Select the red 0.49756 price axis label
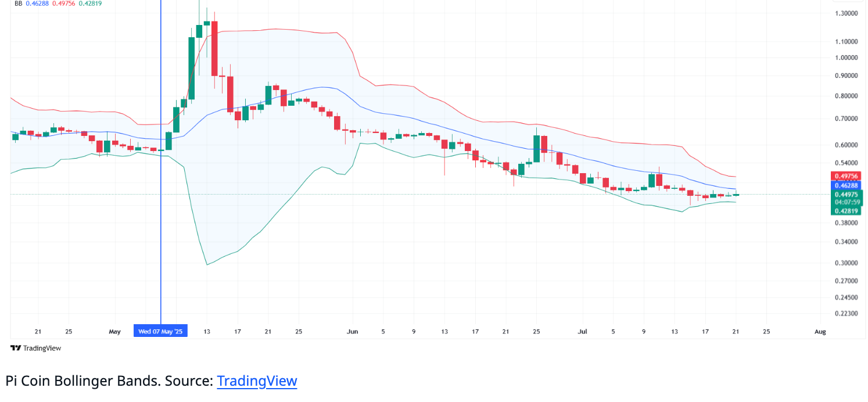Viewport: 868px width, 402px height. click(x=847, y=176)
